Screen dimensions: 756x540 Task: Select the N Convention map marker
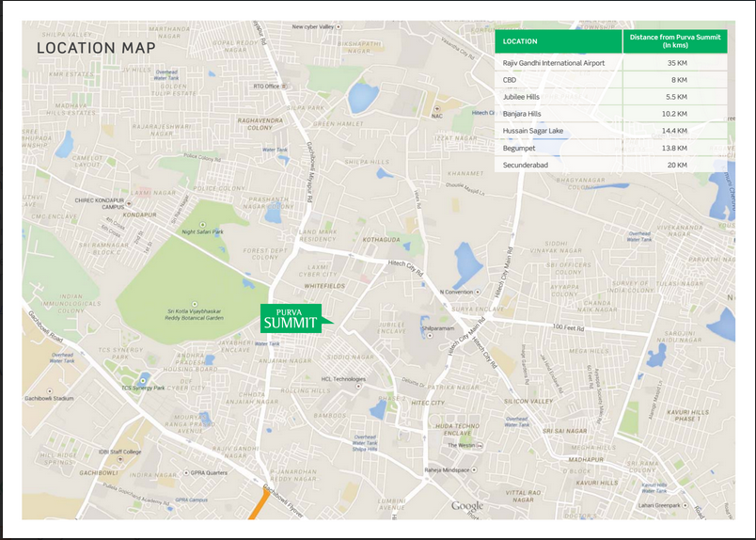point(478,292)
